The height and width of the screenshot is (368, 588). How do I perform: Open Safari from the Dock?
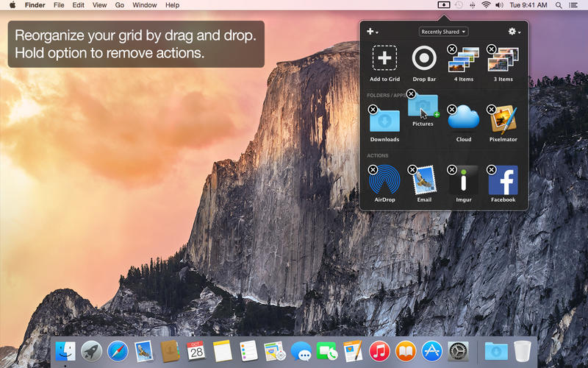pos(118,351)
